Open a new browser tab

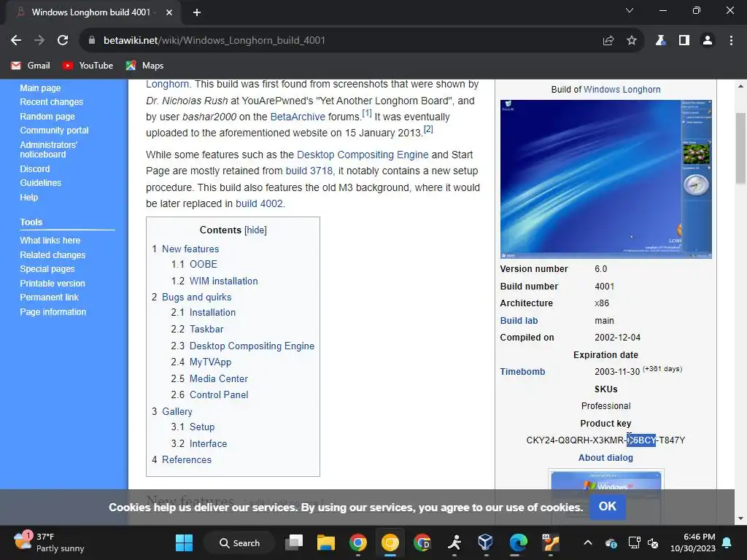point(197,12)
